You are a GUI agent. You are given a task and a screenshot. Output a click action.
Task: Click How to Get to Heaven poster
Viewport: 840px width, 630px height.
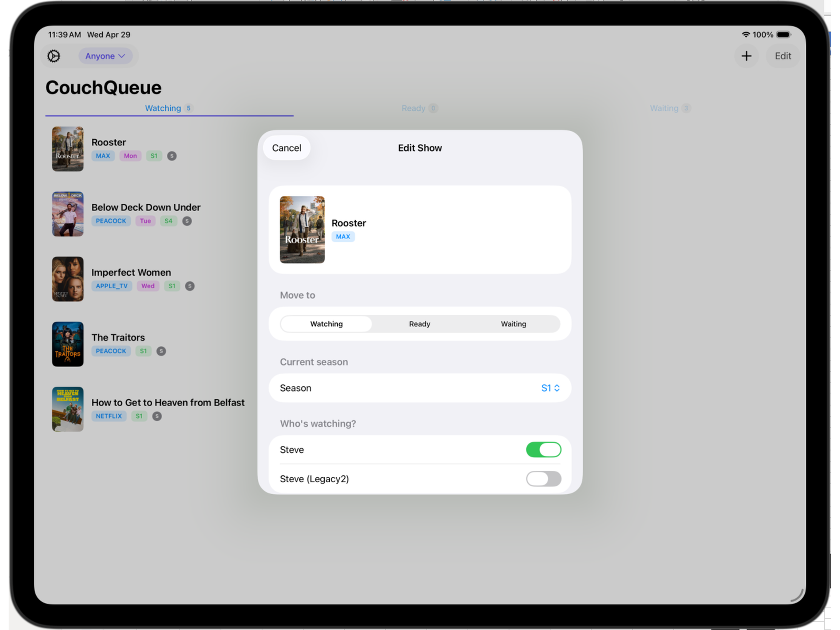68,409
